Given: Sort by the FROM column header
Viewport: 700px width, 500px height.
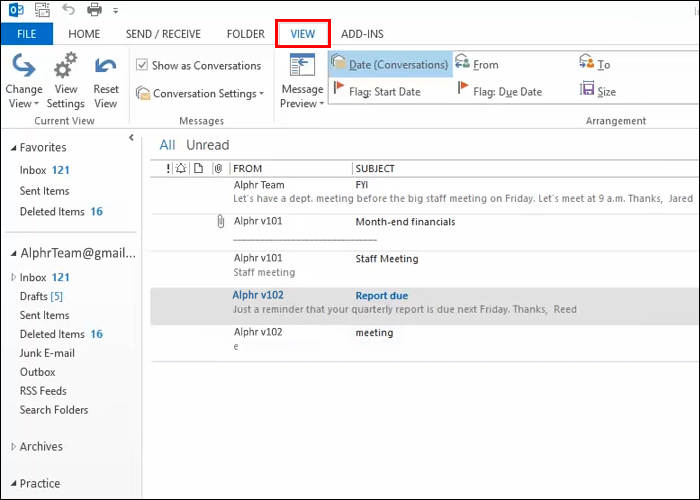Looking at the screenshot, I should click(x=247, y=169).
